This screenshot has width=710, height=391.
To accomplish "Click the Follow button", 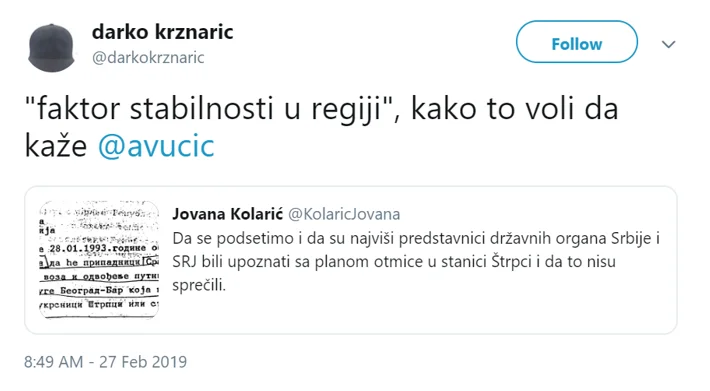I will point(576,42).
